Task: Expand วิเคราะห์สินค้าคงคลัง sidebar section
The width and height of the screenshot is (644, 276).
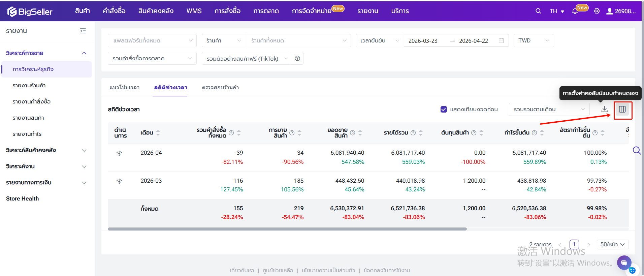Action: [46, 150]
